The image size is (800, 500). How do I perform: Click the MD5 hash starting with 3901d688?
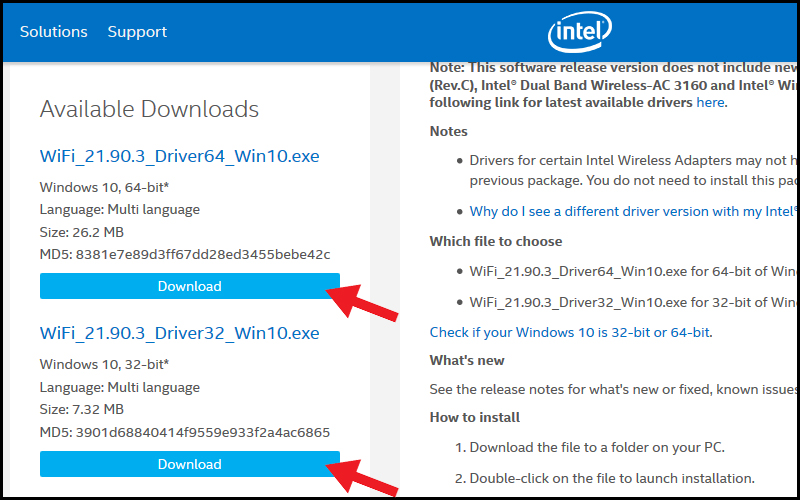coord(203,433)
